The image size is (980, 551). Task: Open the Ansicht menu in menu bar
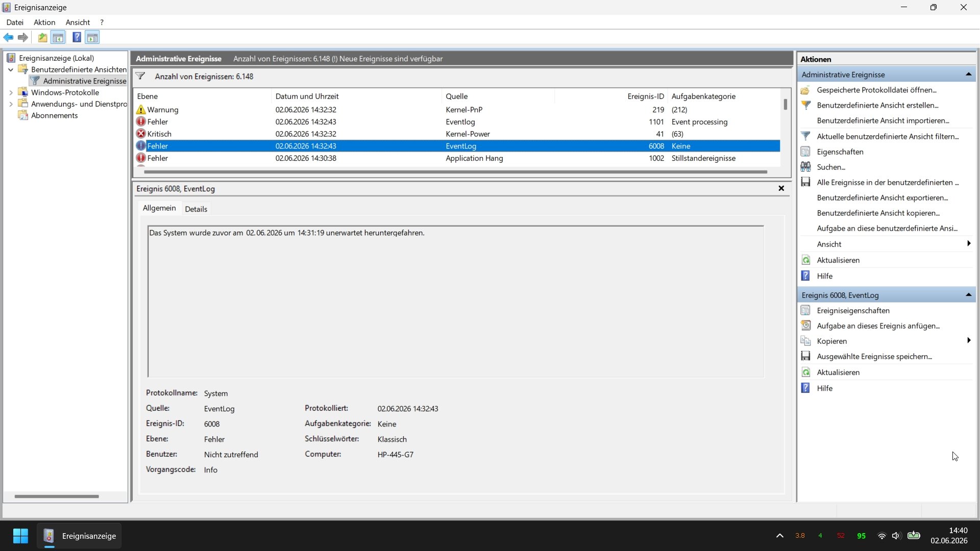point(78,22)
